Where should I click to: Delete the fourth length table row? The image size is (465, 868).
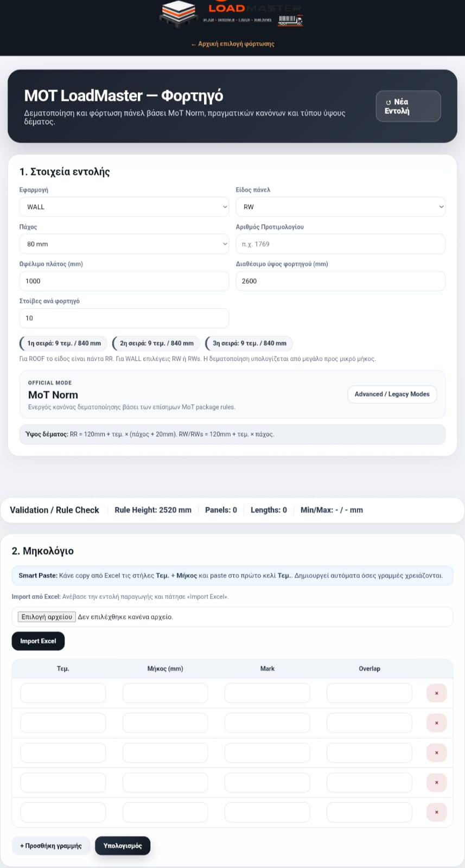(x=437, y=782)
